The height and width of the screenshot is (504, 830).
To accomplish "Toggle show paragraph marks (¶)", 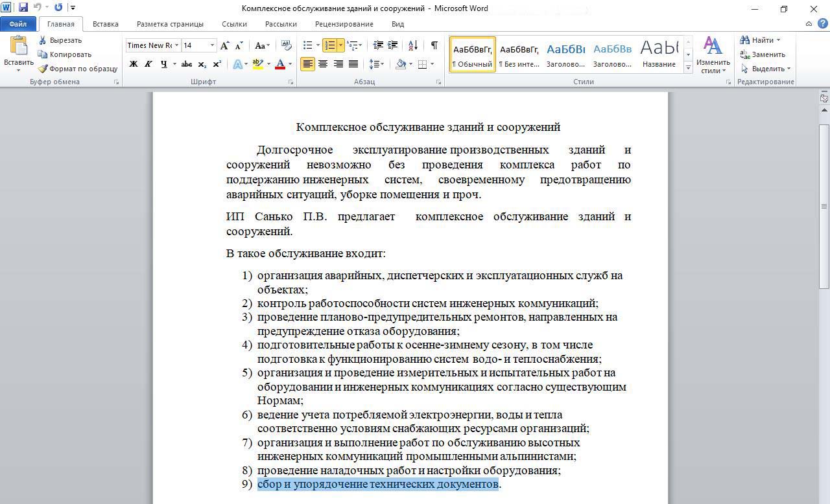I will pyautogui.click(x=434, y=45).
